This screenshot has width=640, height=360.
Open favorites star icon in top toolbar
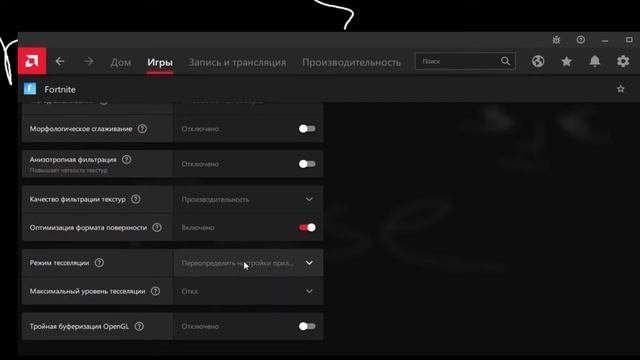(566, 61)
